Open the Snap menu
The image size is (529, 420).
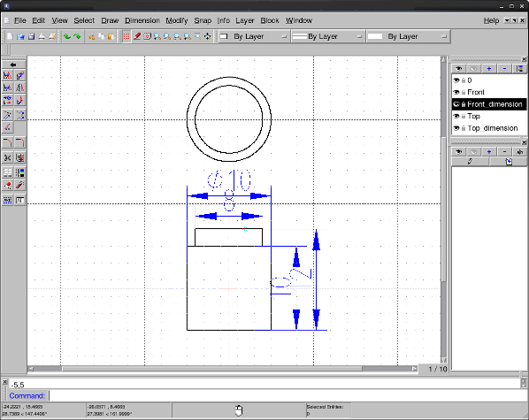[x=203, y=20]
